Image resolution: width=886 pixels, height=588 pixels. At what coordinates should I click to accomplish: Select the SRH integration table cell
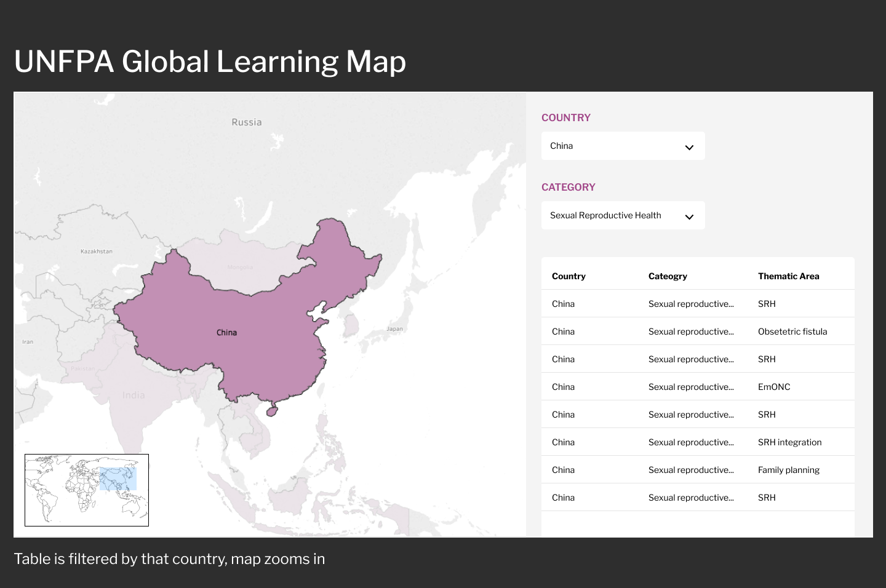coord(789,442)
